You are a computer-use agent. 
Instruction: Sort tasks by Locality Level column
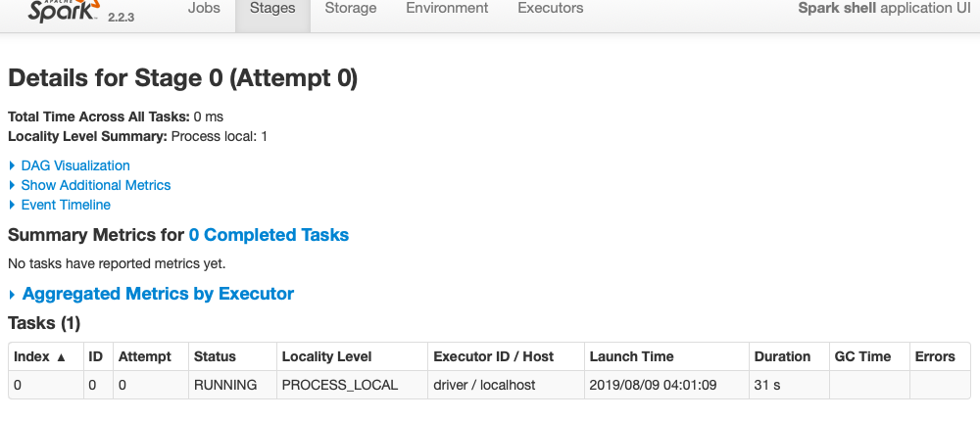point(353,356)
